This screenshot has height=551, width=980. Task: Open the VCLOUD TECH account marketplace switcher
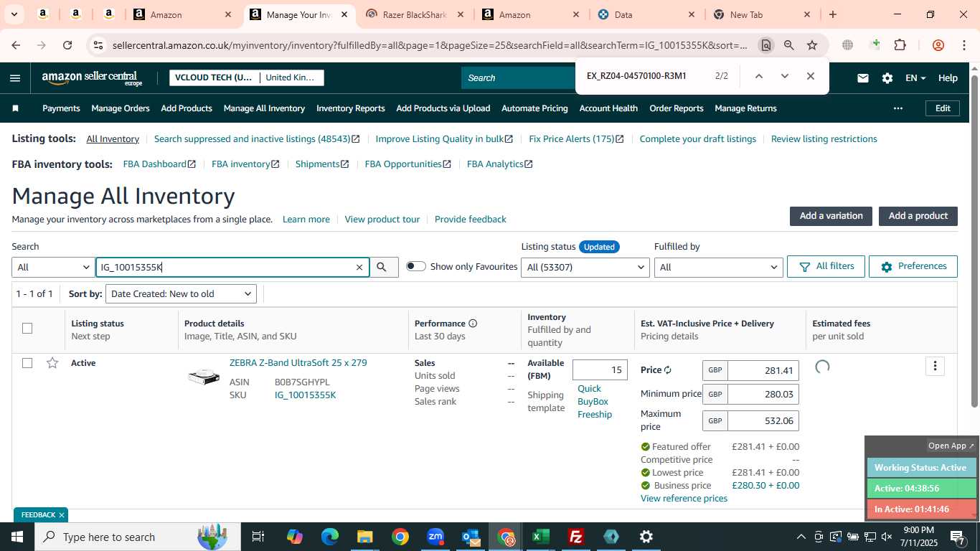point(247,77)
